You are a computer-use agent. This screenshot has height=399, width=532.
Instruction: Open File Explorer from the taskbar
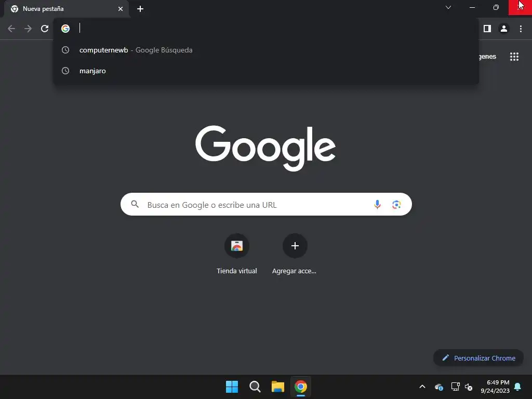tap(277, 387)
